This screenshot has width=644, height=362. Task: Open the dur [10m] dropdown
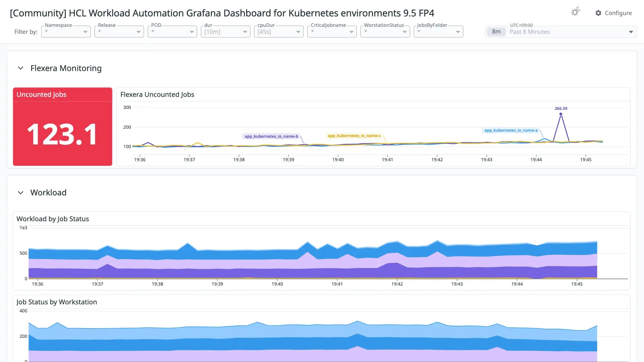click(225, 32)
